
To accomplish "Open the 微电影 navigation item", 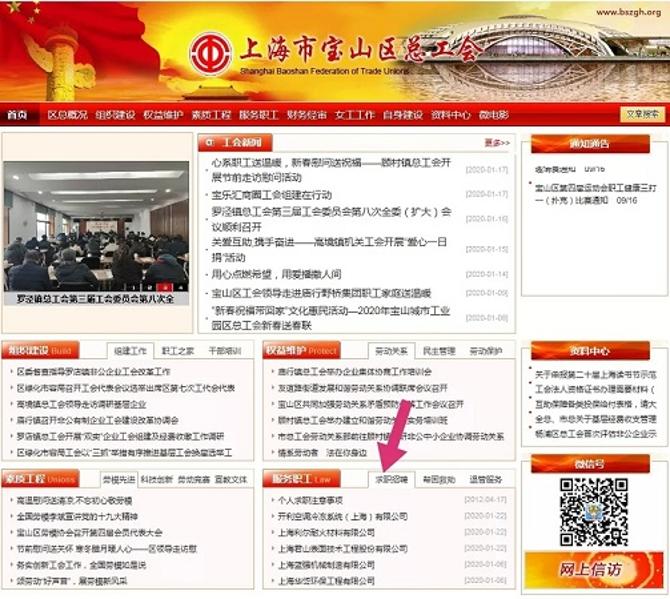I will click(494, 115).
